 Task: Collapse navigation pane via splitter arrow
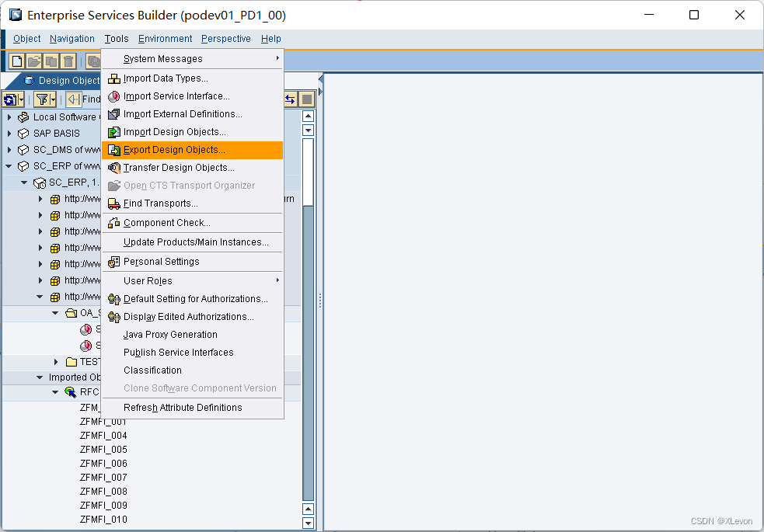click(x=321, y=78)
